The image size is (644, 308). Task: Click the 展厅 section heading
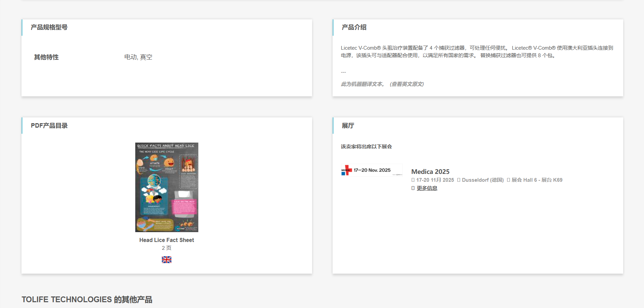[x=347, y=125]
